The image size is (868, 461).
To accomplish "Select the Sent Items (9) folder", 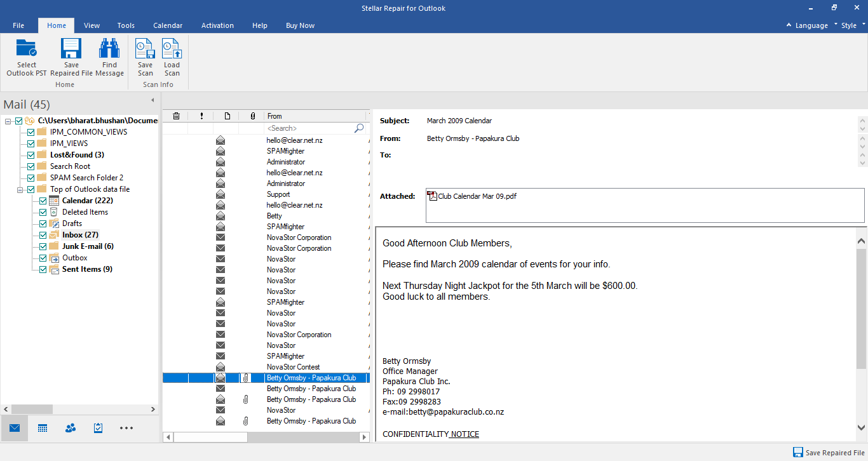I will click(87, 269).
